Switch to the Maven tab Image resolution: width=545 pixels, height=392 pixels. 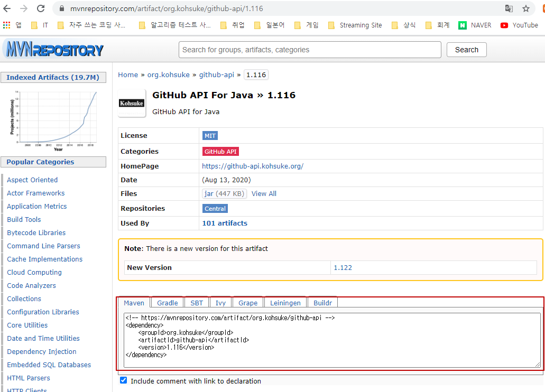[134, 303]
